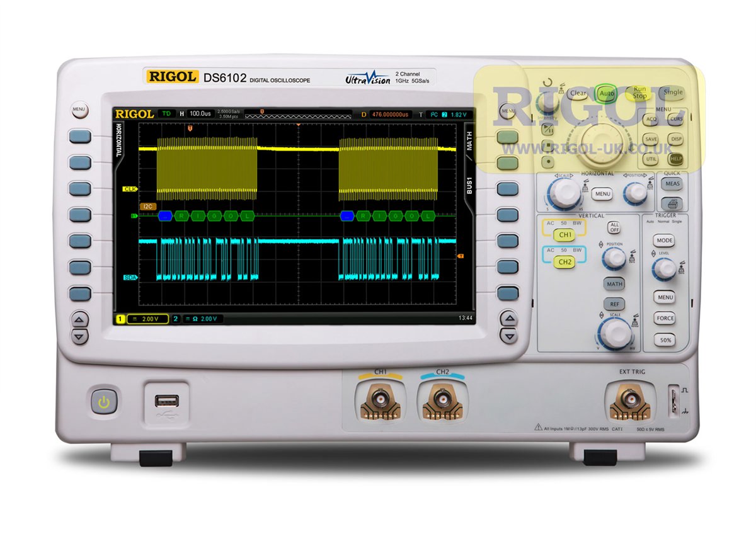Click the waveform memory overview bar
Screen dimensions: 756x534
(298, 114)
